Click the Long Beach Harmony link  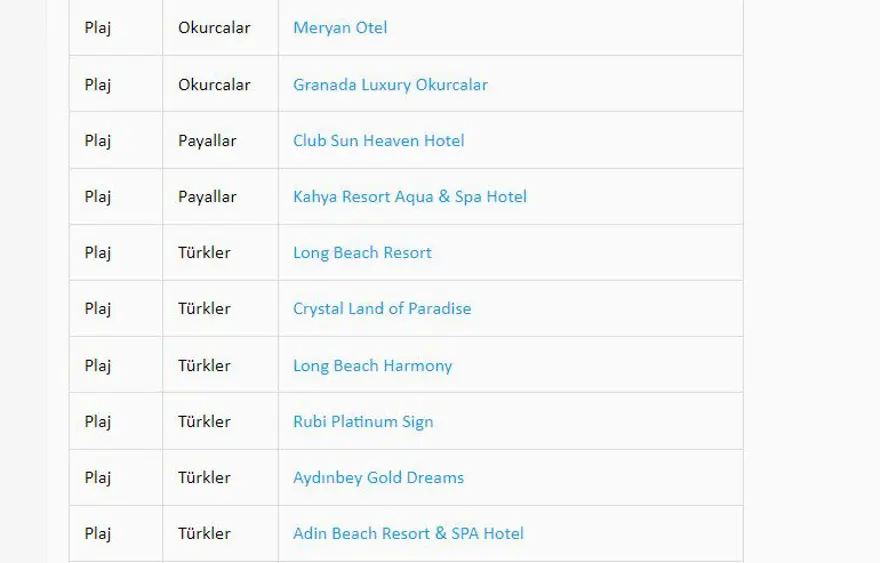[372, 366]
